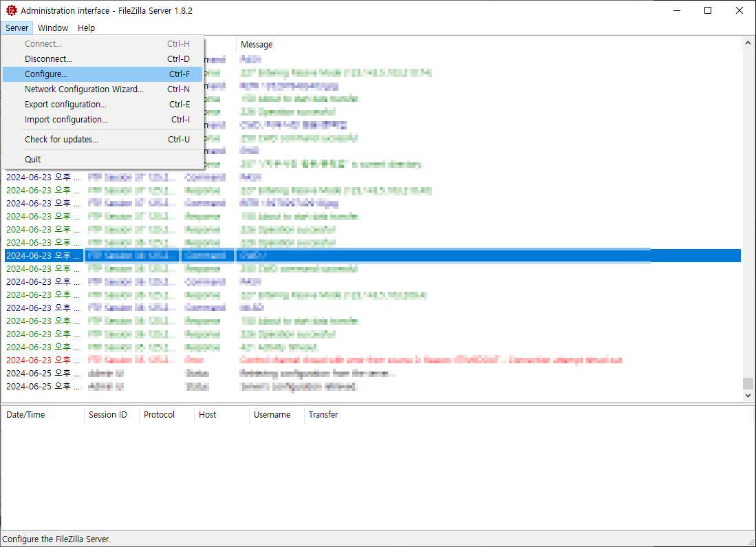
Task: Open the Server menu
Action: (17, 28)
